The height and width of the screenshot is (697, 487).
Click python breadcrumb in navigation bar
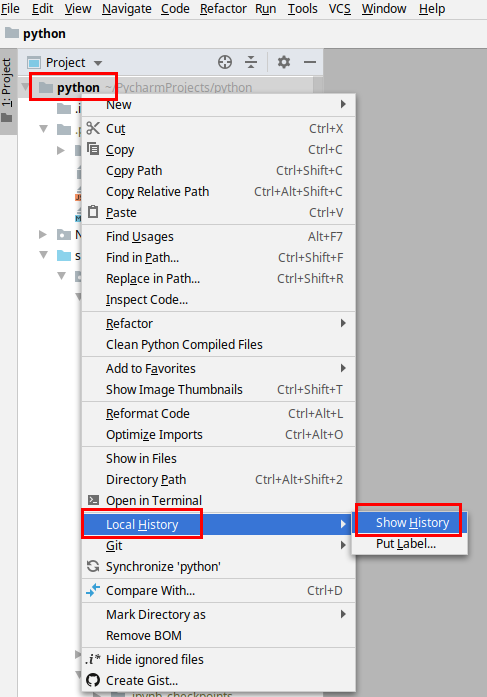point(44,33)
